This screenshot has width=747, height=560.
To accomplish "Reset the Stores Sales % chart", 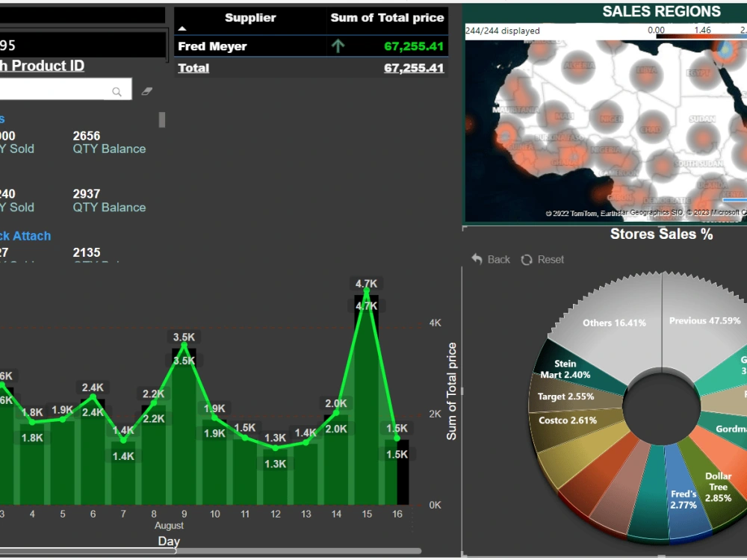I will 542,260.
